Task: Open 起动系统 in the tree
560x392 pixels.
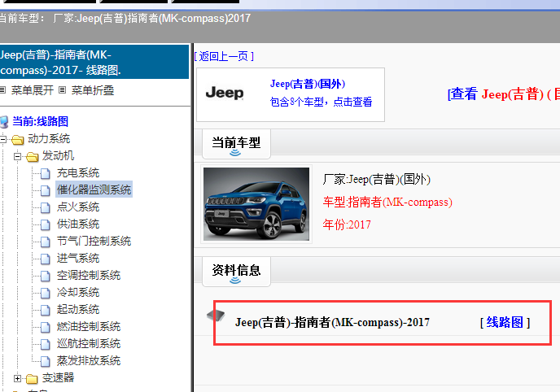Action: 78,309
